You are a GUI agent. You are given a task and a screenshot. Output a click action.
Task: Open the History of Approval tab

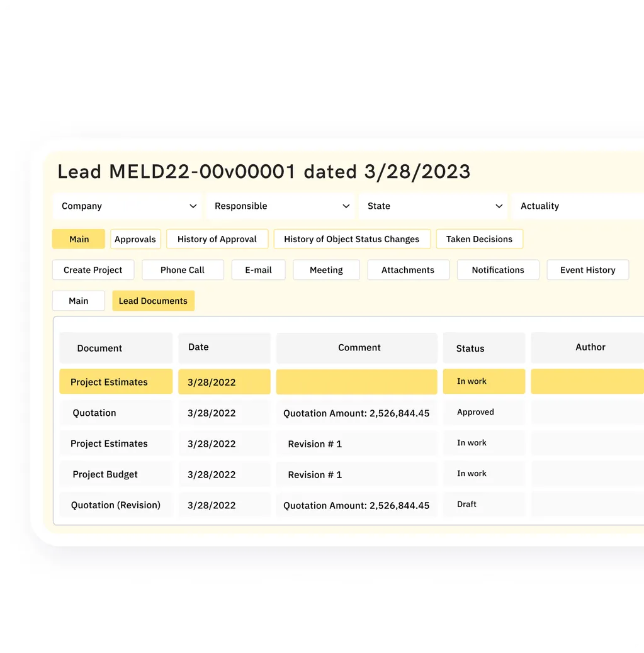click(217, 239)
